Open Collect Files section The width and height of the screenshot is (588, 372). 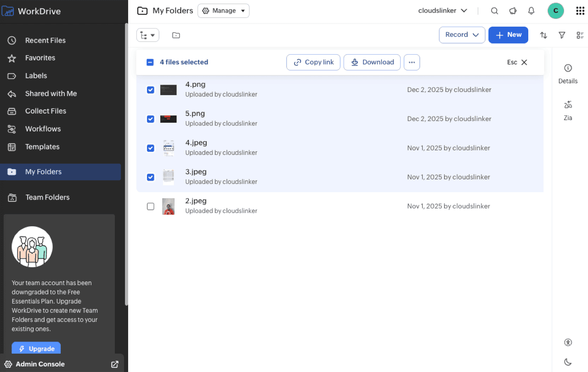pyautogui.click(x=45, y=111)
